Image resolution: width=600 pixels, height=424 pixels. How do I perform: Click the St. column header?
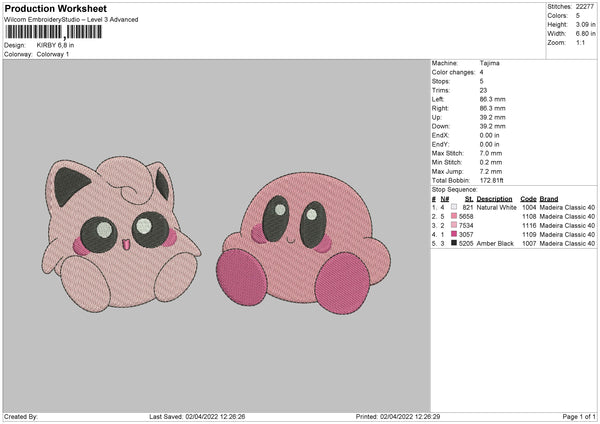coord(468,199)
